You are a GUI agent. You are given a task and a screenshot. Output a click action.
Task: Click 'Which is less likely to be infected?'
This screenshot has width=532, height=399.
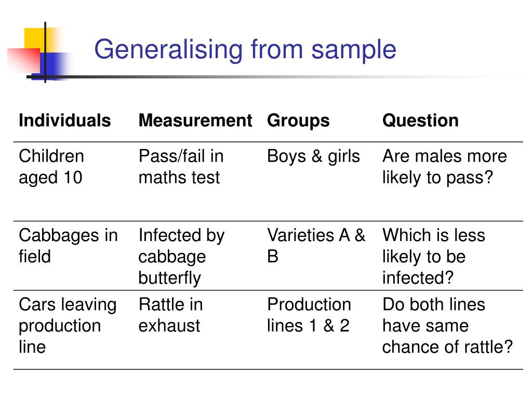tap(434, 257)
